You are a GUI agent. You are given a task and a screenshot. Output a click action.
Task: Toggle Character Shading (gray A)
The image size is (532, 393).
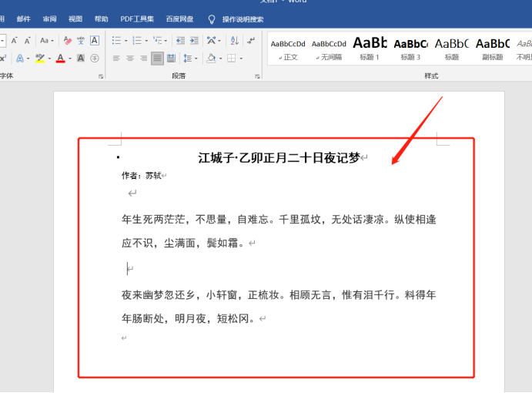coord(81,59)
